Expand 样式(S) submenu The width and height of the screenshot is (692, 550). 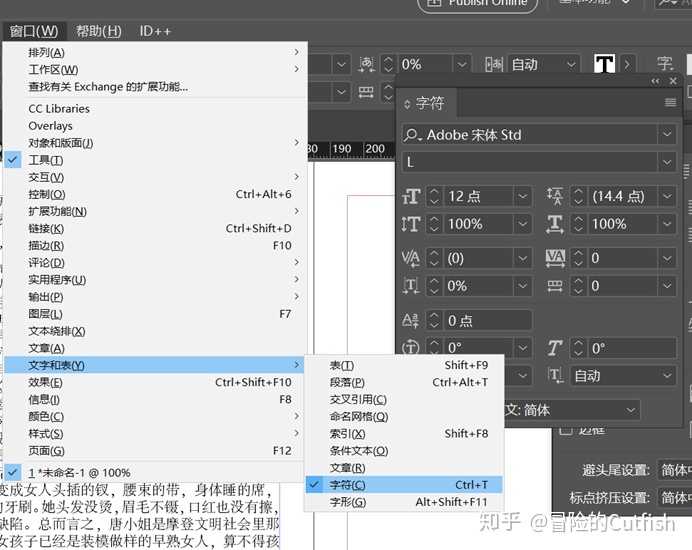click(154, 433)
